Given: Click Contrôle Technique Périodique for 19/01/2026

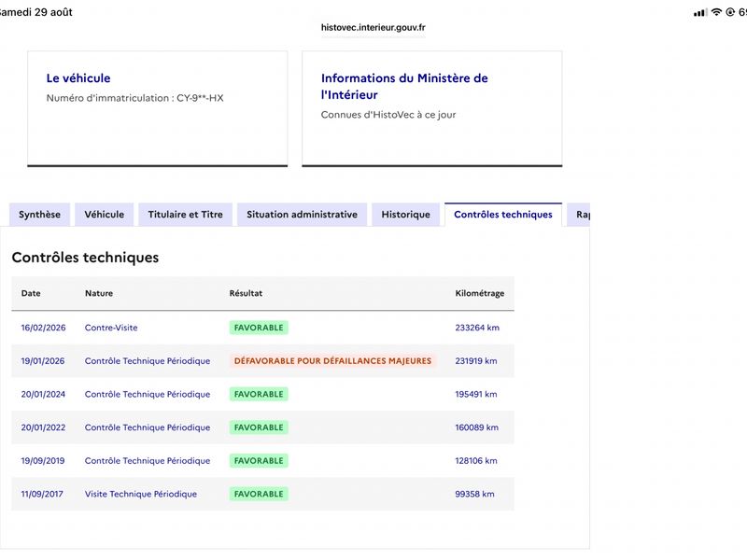Looking at the screenshot, I should pos(148,361).
